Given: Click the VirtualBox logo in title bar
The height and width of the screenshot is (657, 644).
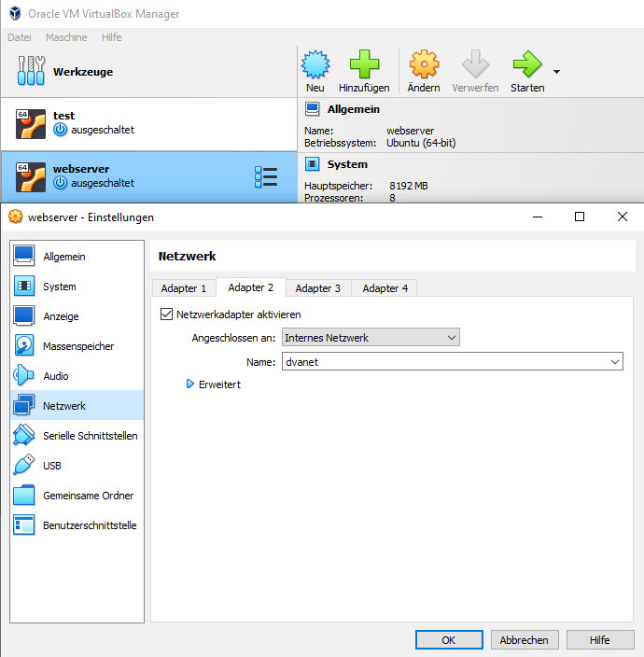Looking at the screenshot, I should 15,13.
